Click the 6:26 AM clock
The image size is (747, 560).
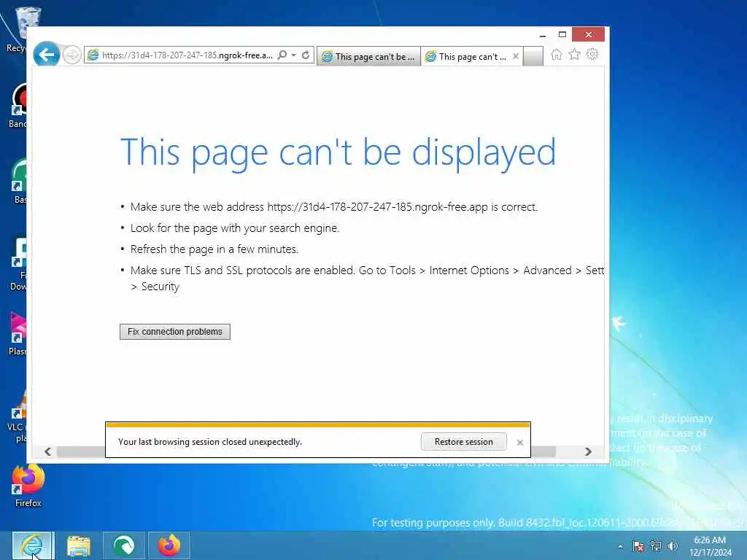710,540
